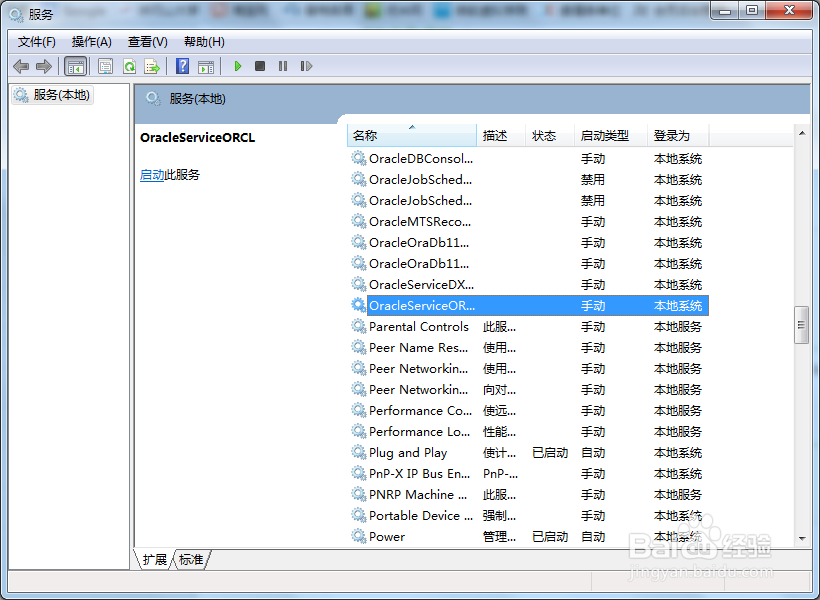Screen dimensions: 820x600
Task: Click the gear icon of PNRP Machine row
Action: click(358, 494)
